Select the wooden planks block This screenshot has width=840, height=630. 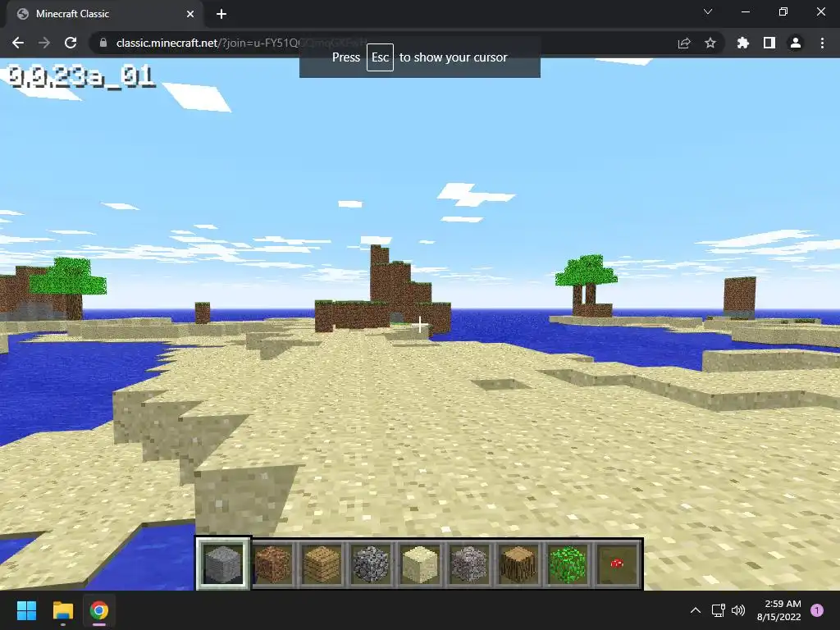[322, 564]
